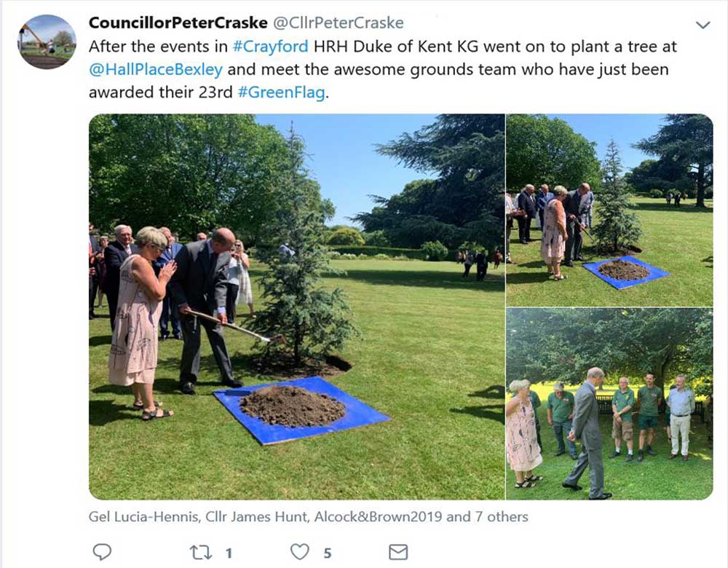728x568 pixels.
Task: Open the #Crayford hashtag link
Action: pyautogui.click(x=270, y=47)
